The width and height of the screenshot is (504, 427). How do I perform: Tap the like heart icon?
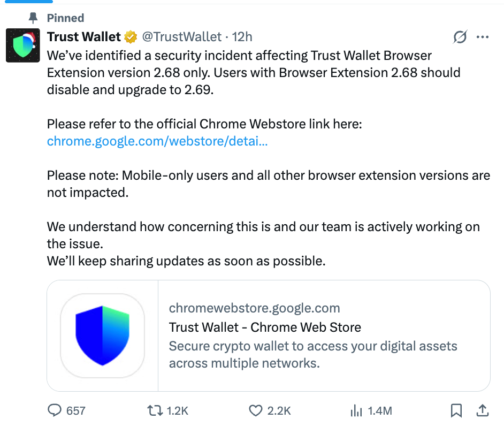pyautogui.click(x=256, y=410)
